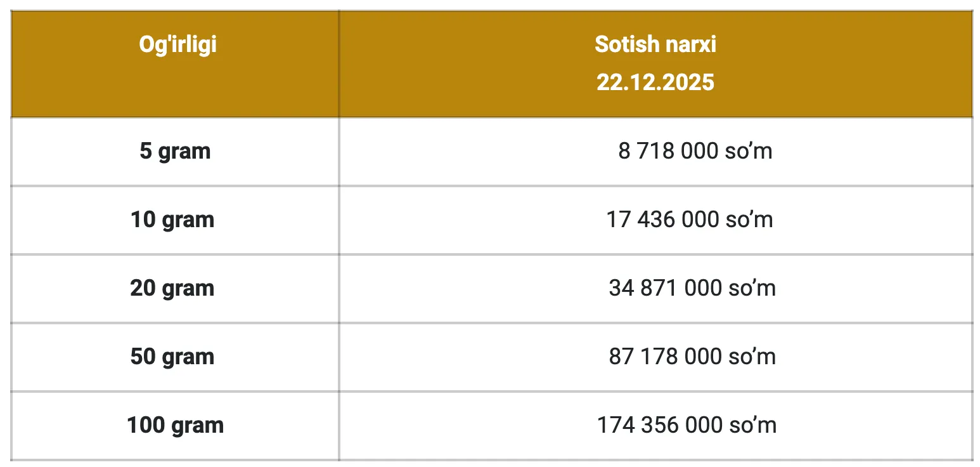Click the 20 gram weight cell
The width and height of the screenshot is (980, 467).
(172, 289)
